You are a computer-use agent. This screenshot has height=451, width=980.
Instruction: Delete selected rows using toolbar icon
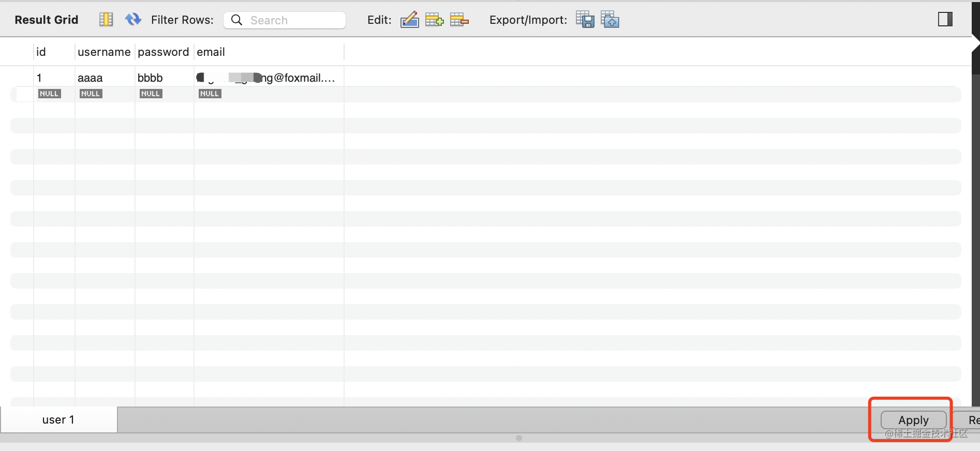459,20
